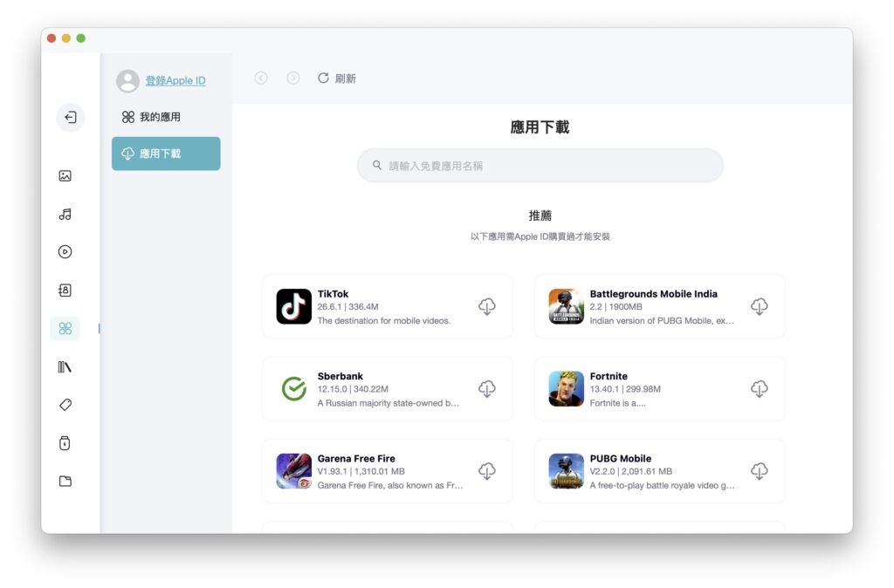Click the exit/back icon in sidebar
The image size is (894, 588).
(x=71, y=118)
